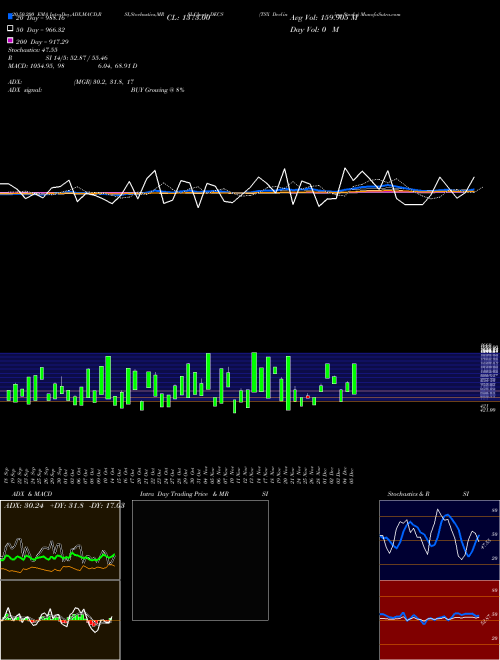
Task: Click the 'SI 14/3: 52.87 / 55.46' readout
Action: point(77,58)
